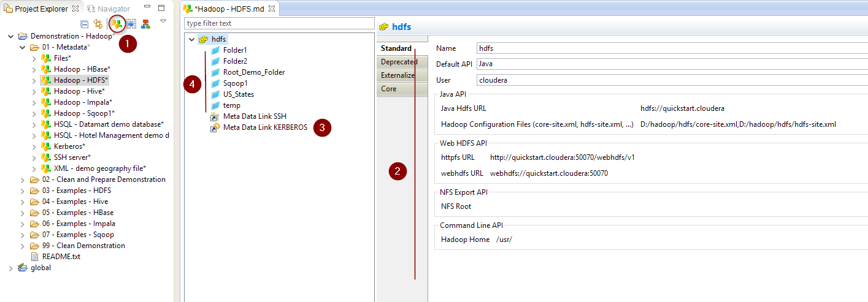Expand the Hadoop - Sqoop1 node
868x302 pixels.
point(34,113)
